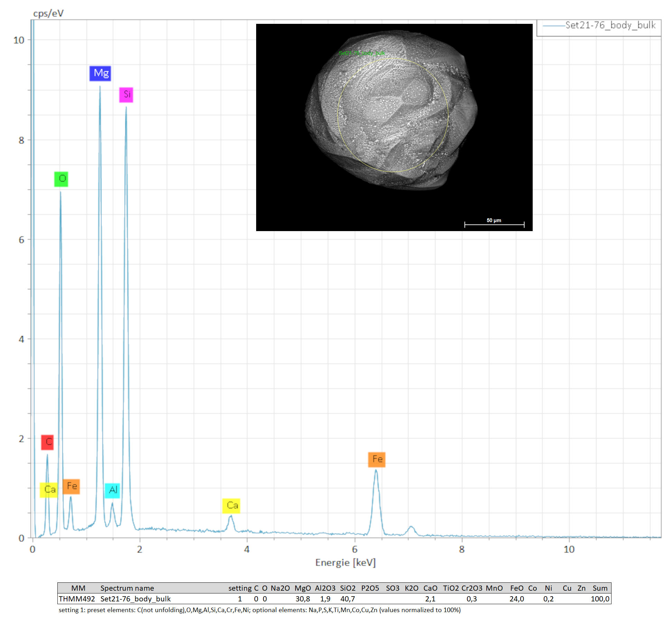Click the Sum column header
672x628 pixels.
(600, 588)
